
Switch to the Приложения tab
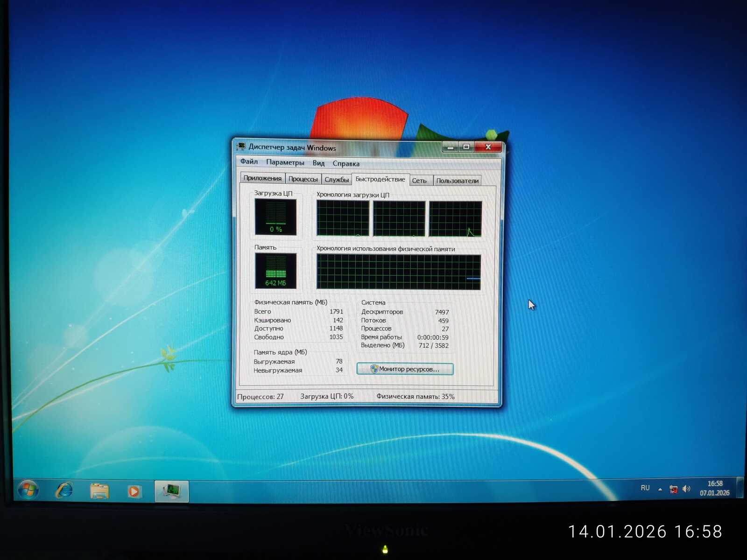(x=262, y=178)
